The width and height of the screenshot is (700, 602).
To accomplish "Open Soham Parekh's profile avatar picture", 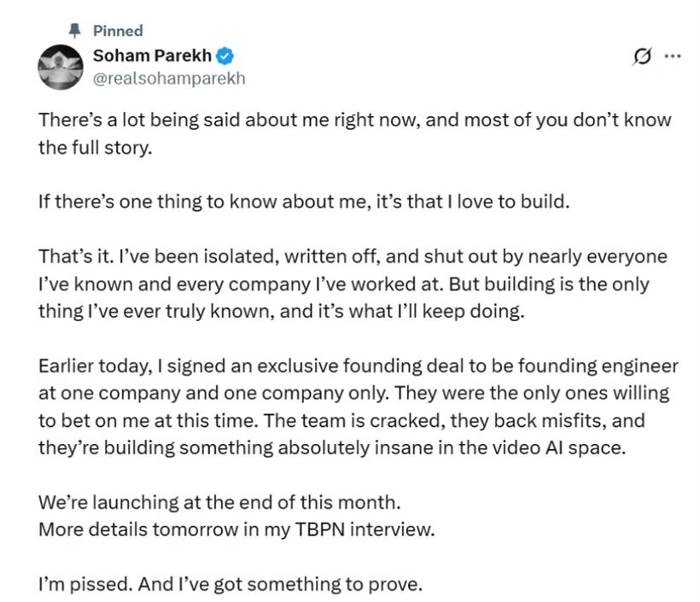I will click(x=61, y=67).
